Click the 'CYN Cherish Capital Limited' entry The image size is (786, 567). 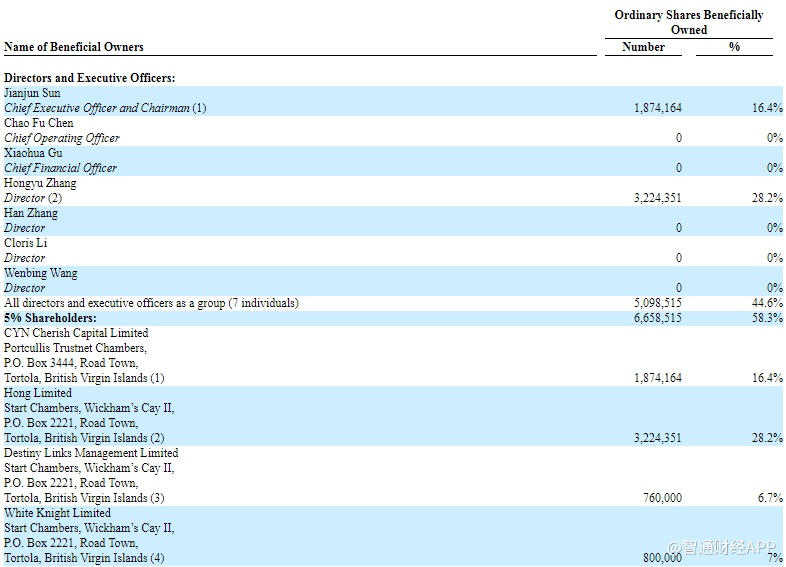tap(76, 333)
